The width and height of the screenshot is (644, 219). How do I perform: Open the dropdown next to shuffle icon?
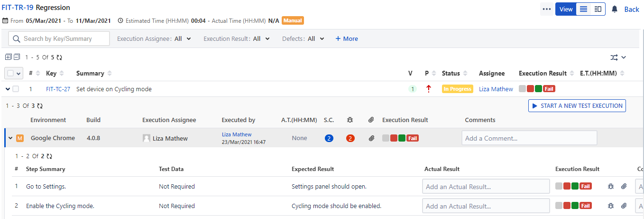pos(624,57)
